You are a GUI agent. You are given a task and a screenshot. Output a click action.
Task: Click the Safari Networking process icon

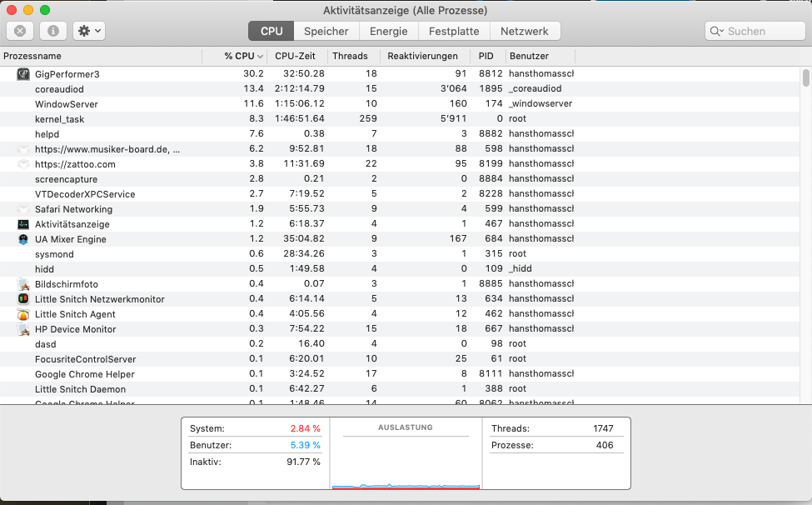(x=23, y=209)
